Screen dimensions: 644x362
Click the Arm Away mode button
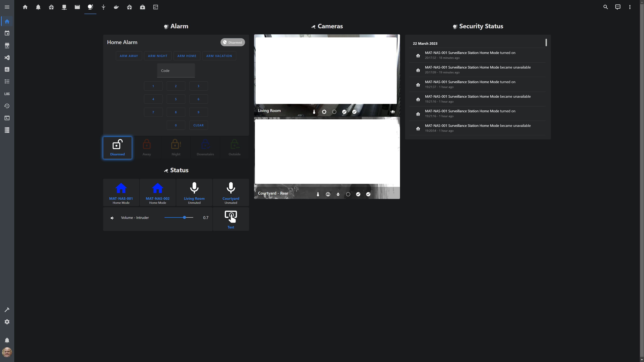129,55
